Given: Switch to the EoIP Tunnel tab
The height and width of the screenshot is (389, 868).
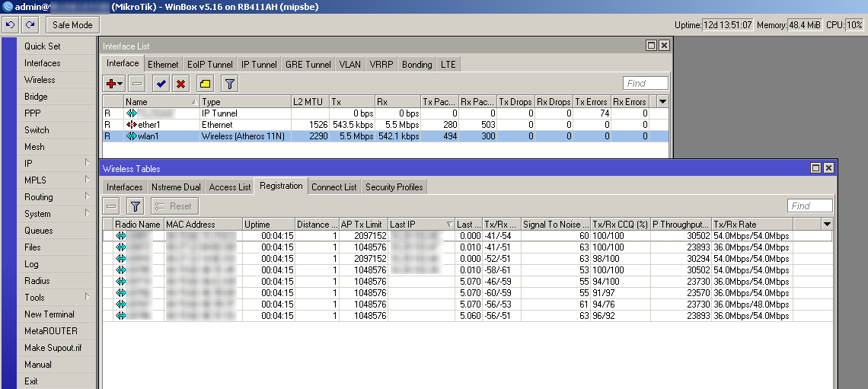Looking at the screenshot, I should pyautogui.click(x=210, y=64).
